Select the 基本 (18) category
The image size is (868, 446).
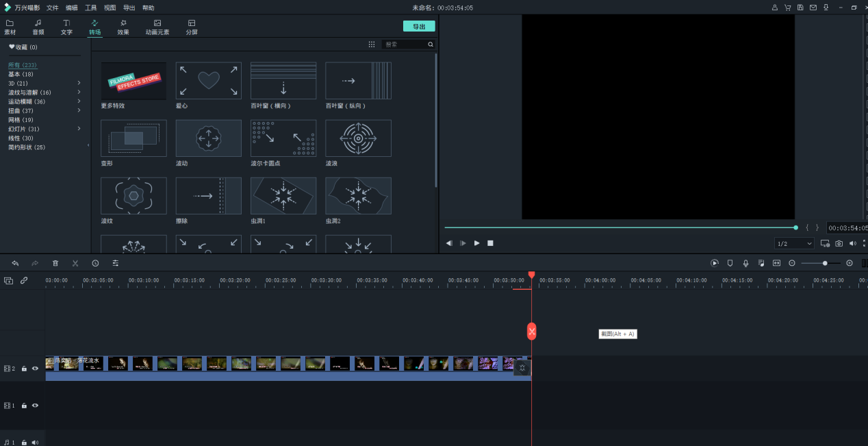tap(21, 74)
